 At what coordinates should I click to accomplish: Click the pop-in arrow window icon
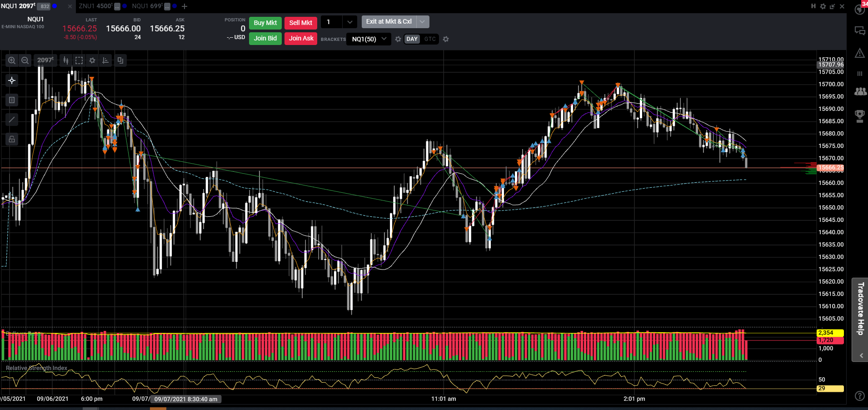click(x=833, y=6)
